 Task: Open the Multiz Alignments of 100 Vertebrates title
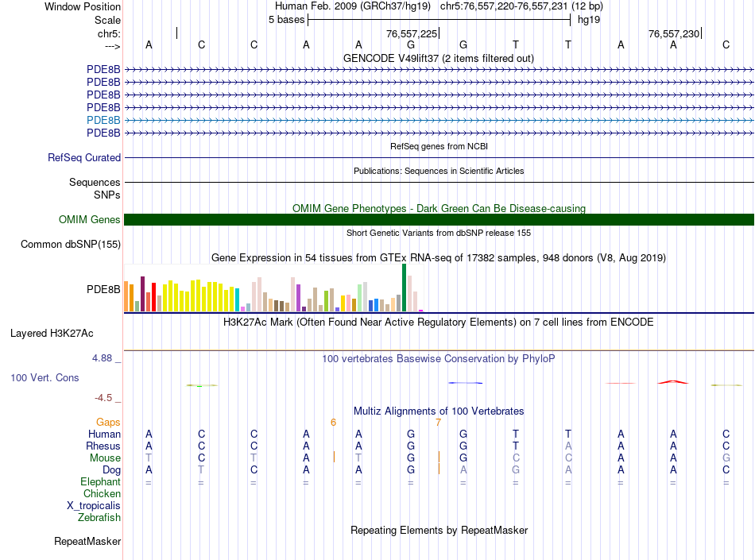439,411
